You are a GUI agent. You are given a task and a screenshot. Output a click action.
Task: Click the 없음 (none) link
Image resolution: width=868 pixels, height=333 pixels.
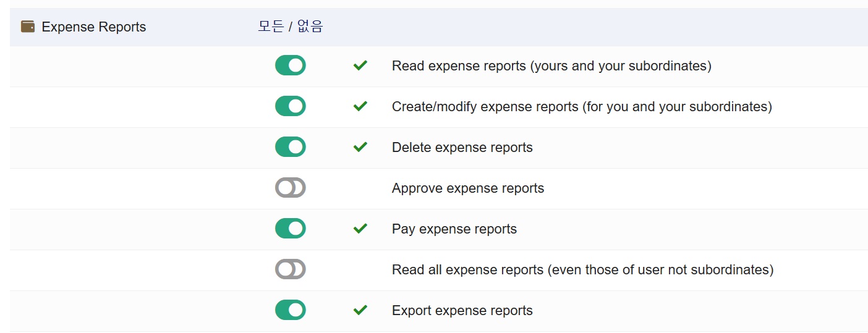(x=310, y=27)
